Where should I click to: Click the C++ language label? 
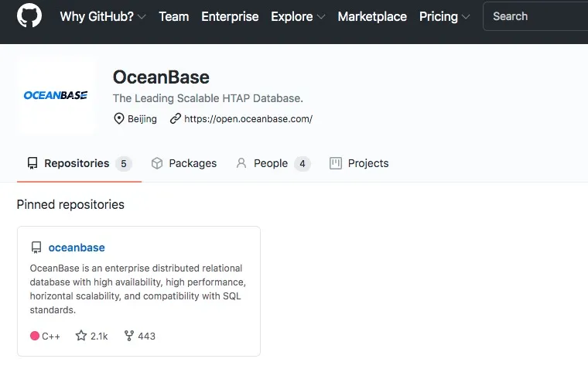click(51, 336)
